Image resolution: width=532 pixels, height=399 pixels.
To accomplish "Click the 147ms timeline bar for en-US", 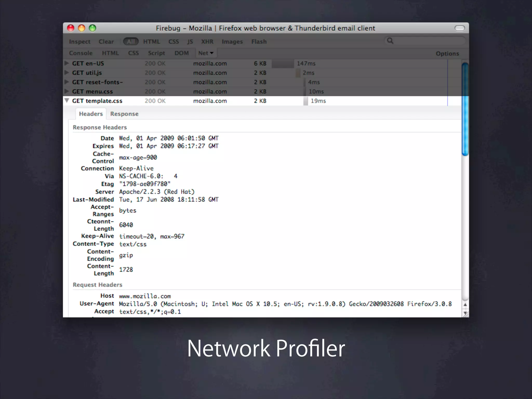I will click(283, 63).
